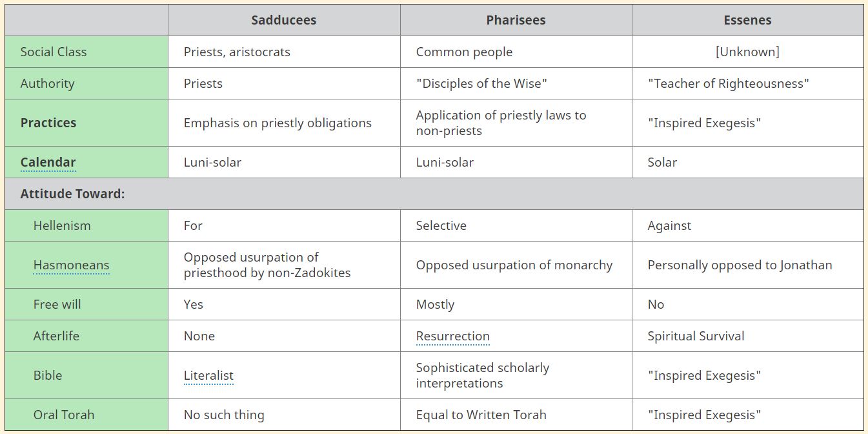
Task: Select the "Spiritual Survival" cell
Action: click(x=696, y=336)
